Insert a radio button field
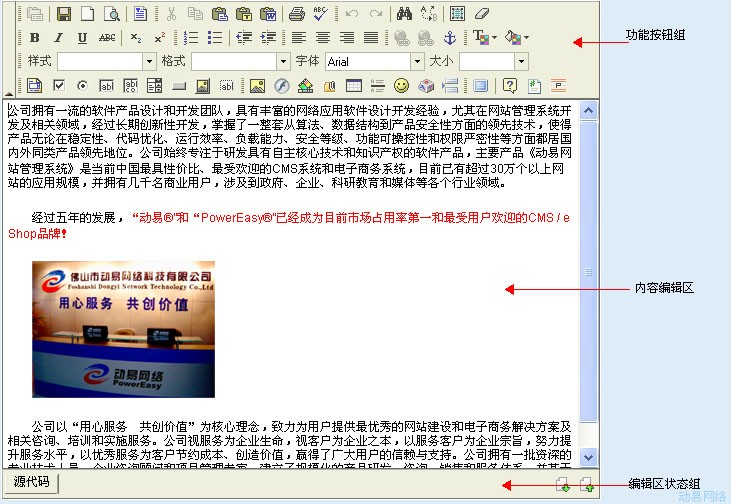731x504 pixels. tap(83, 85)
